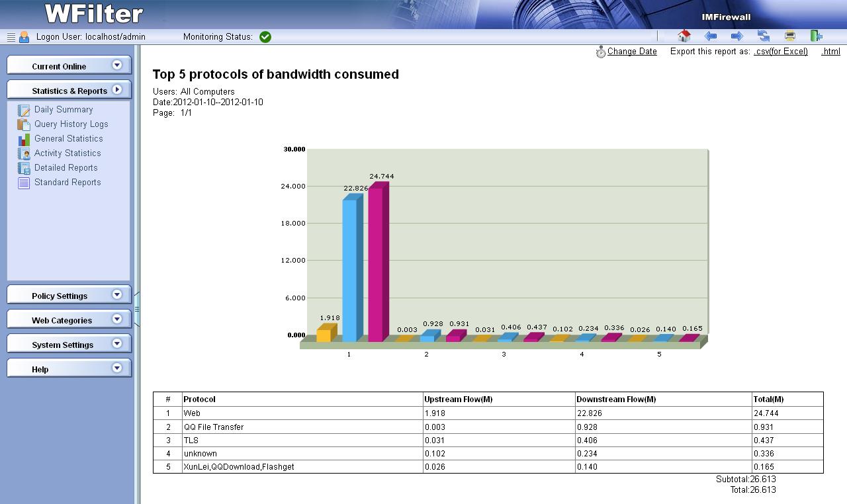
Task: Go forward using the right arrow icon
Action: coord(736,36)
